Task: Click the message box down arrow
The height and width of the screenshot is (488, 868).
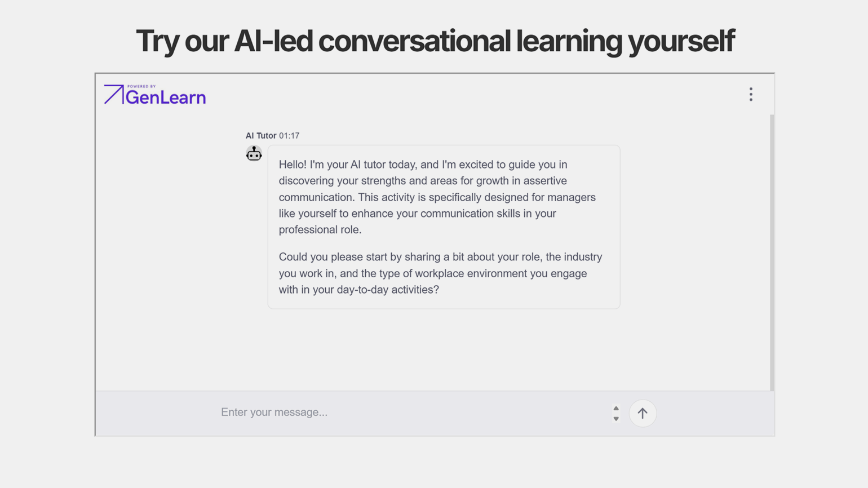Action: tap(616, 419)
